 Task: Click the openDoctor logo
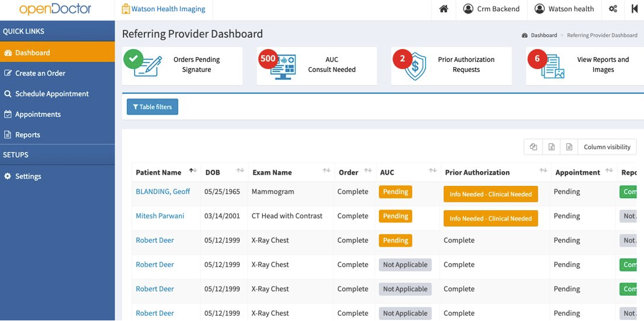point(55,9)
